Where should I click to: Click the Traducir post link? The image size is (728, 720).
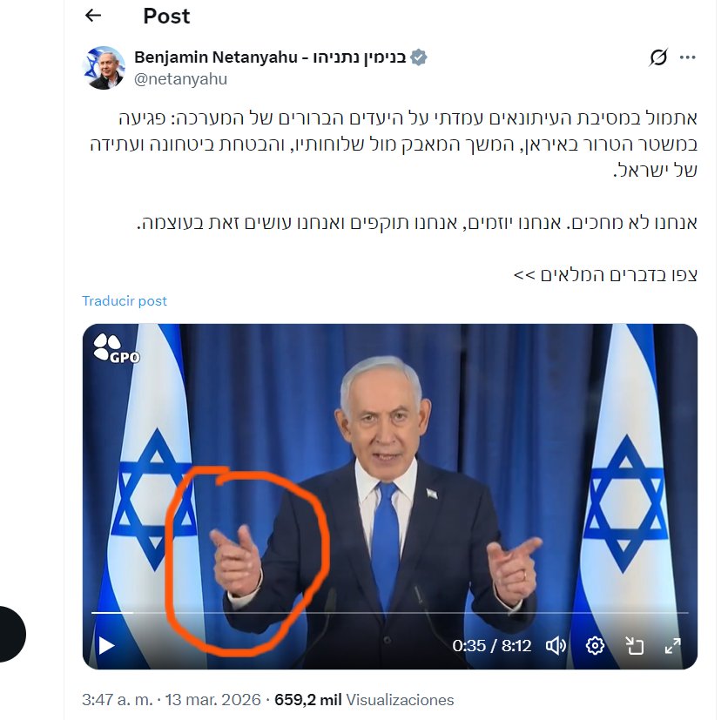click(x=125, y=301)
